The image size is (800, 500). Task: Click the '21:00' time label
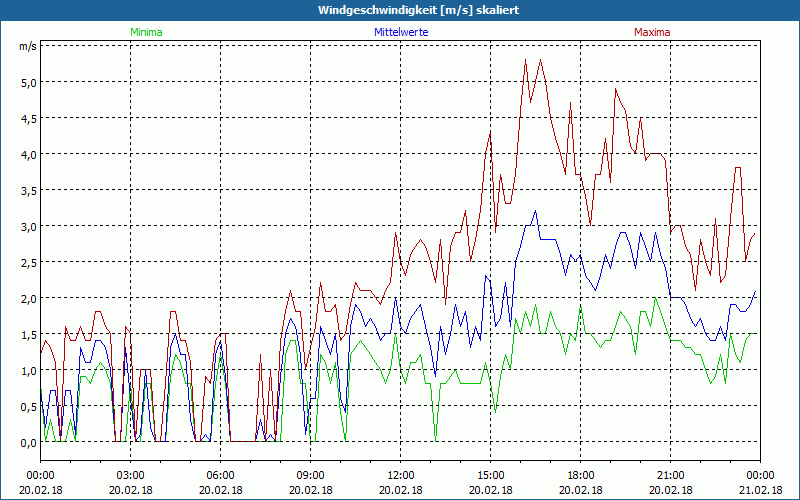coord(670,476)
